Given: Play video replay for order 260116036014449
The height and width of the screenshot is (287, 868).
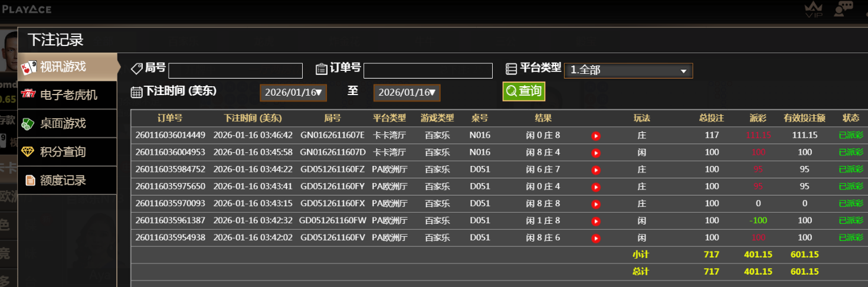Looking at the screenshot, I should [596, 136].
